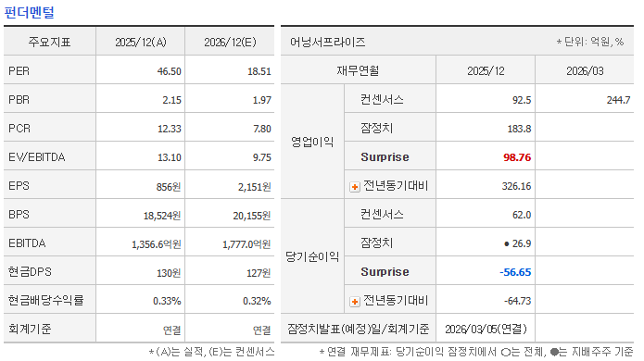Screen dimensions: 644x361
Task: Click the EV/EBITDA row label
Action: [36, 157]
